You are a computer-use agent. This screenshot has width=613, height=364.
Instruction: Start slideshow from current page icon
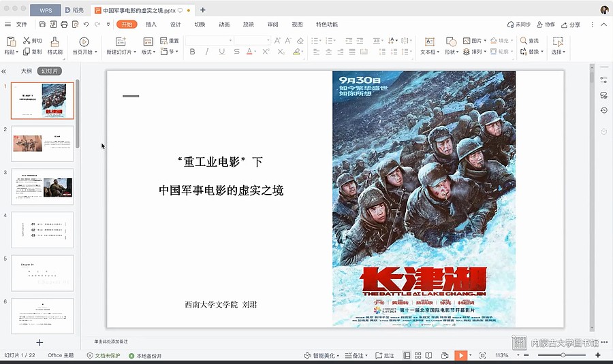(x=84, y=42)
